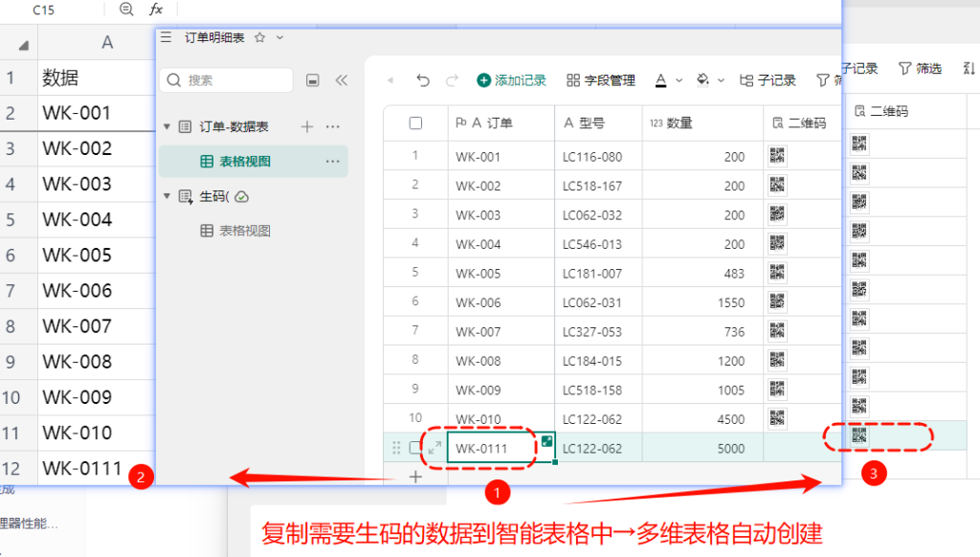Click the small left triangle before undo
980x557 pixels.
pos(390,80)
